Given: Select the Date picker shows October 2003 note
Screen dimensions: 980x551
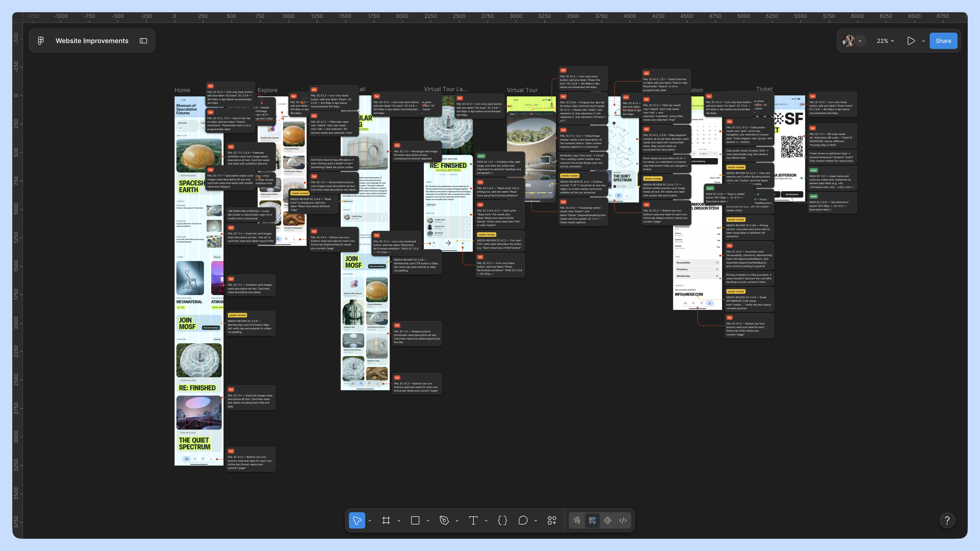Looking at the screenshot, I should [749, 154].
